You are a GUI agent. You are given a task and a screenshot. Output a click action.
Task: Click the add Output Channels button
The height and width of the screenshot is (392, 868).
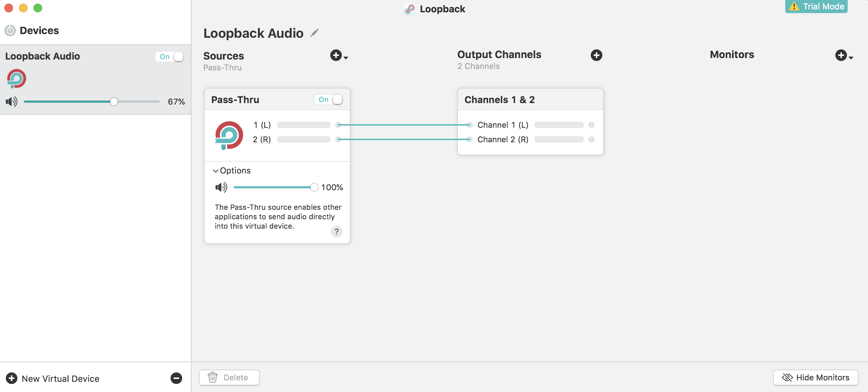[x=597, y=55]
